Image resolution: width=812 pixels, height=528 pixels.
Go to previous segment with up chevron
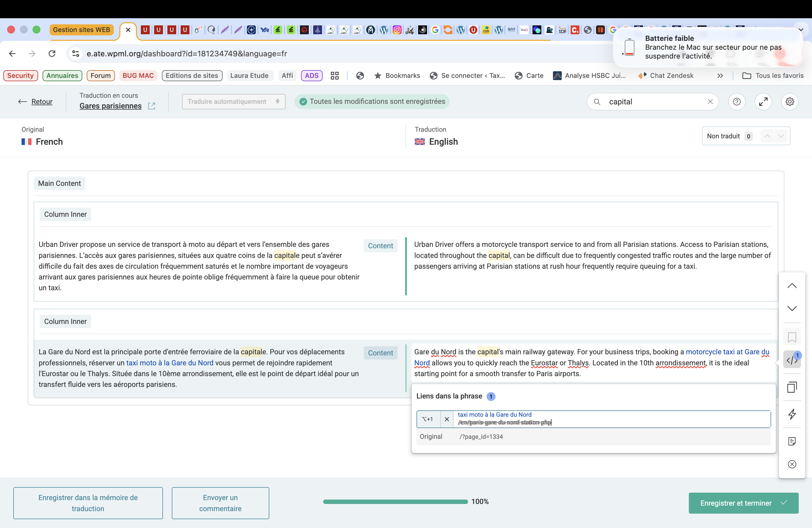click(x=792, y=286)
